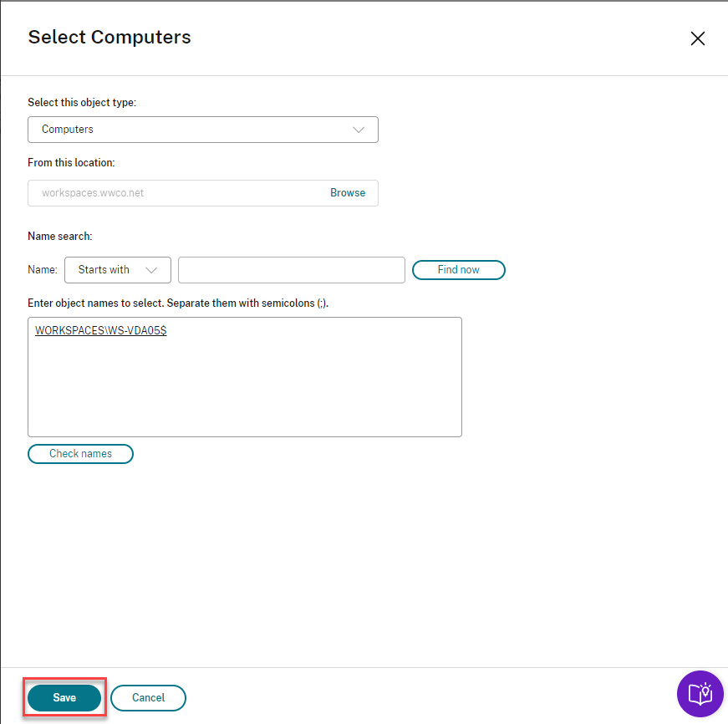Click the Check names button
The width and height of the screenshot is (728, 724).
(x=80, y=454)
